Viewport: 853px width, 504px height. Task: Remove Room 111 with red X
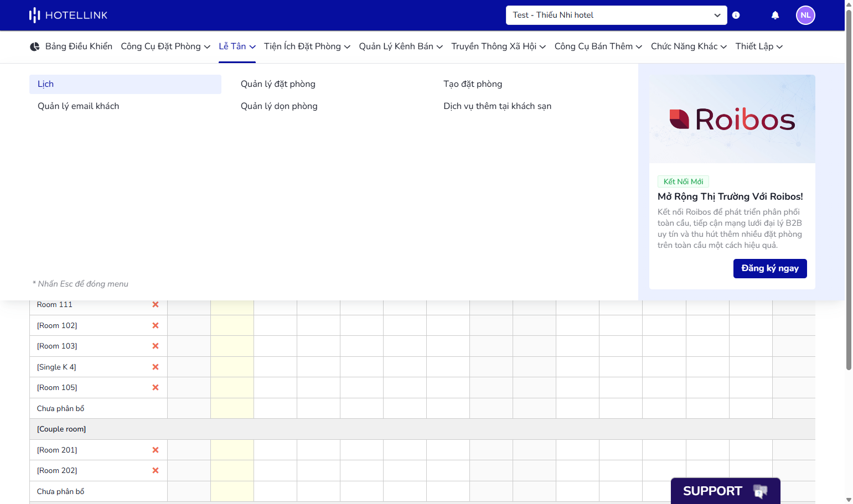156,304
